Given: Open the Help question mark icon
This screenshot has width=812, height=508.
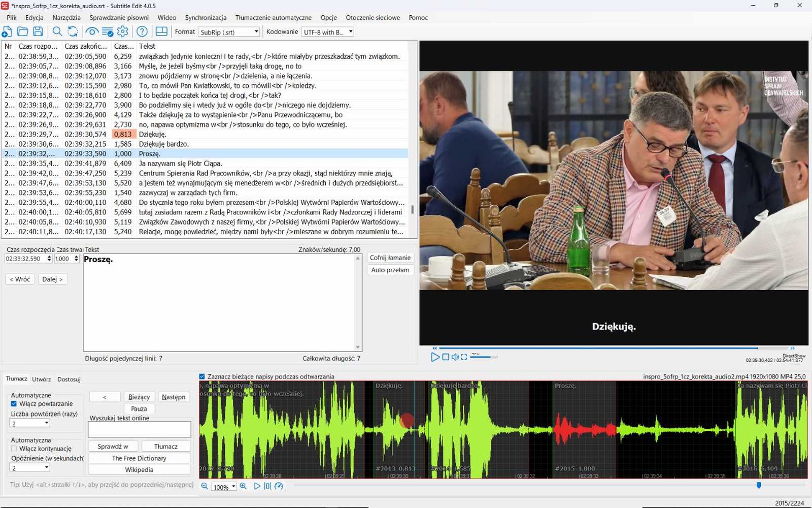Looking at the screenshot, I should [x=142, y=32].
